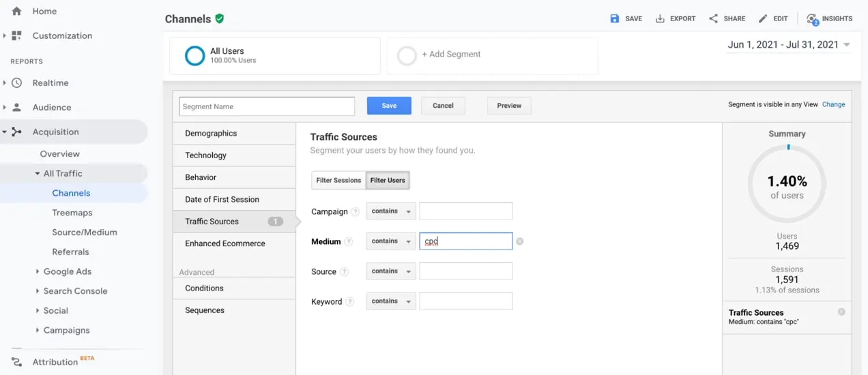Click the Edit pencil icon

[x=763, y=18]
